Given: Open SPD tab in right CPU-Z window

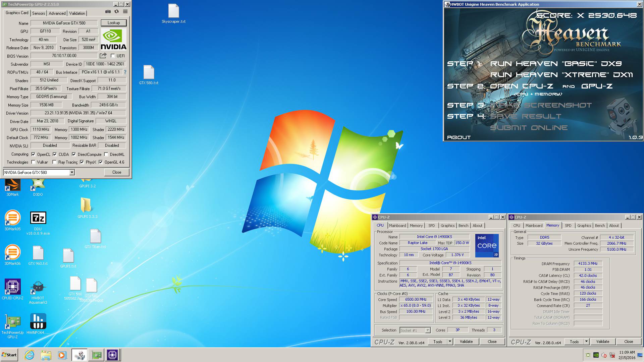Looking at the screenshot, I should [x=568, y=226].
